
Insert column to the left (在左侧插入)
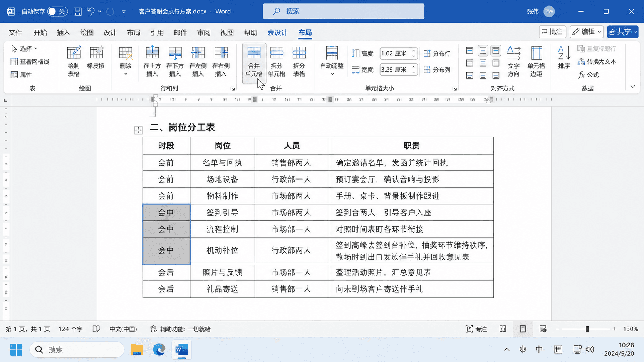[x=198, y=62]
